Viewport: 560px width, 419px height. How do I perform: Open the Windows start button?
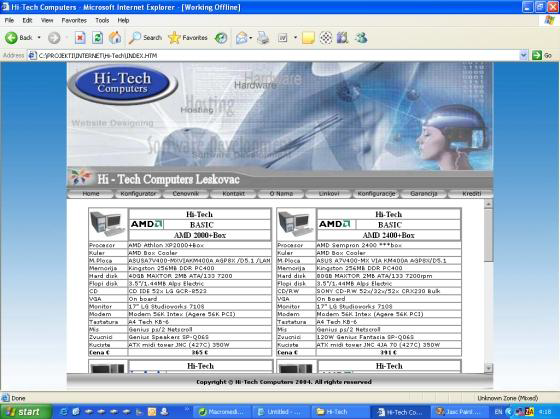(x=26, y=411)
